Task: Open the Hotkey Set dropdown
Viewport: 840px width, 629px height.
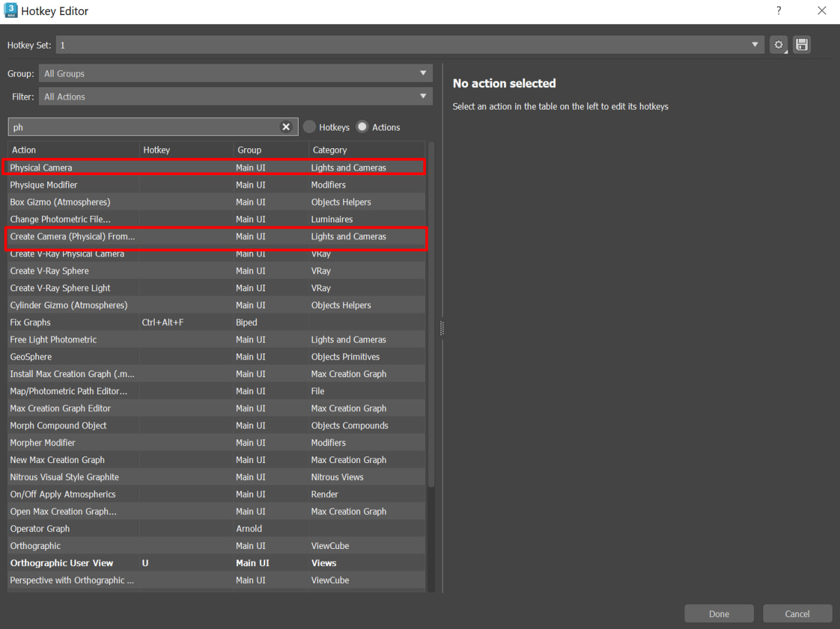Action: tap(410, 45)
